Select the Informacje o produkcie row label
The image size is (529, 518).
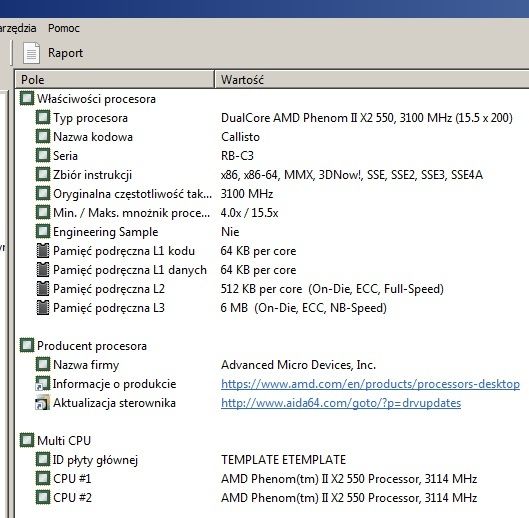[x=114, y=384]
